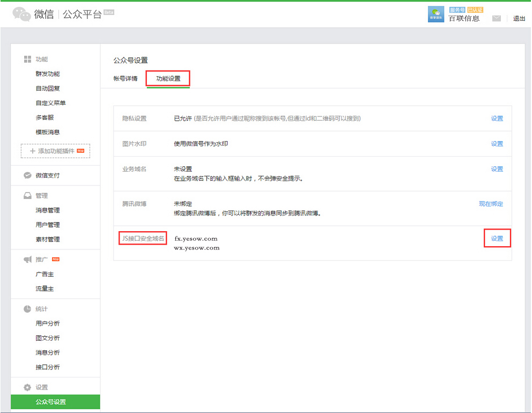Viewport: 532px width, 413px height.
Task: Click the 设置 gear icon in sidebar
Action: tap(27, 387)
